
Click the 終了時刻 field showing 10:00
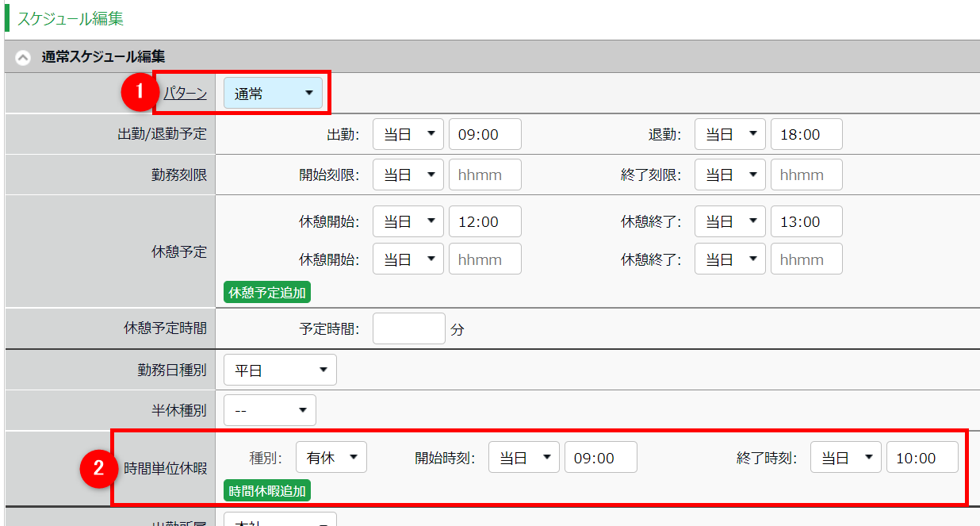click(x=921, y=458)
